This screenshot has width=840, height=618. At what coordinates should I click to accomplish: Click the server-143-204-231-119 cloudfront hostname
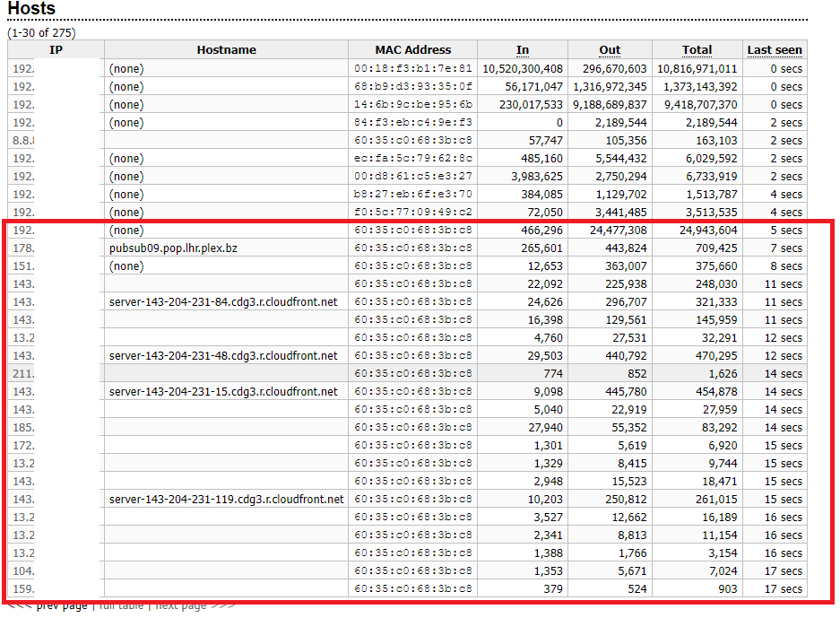(226, 500)
